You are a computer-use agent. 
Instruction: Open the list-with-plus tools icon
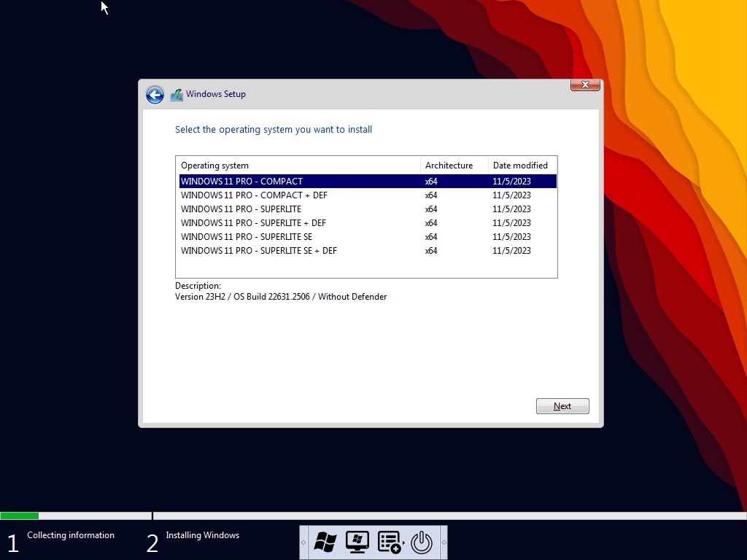[x=390, y=542]
